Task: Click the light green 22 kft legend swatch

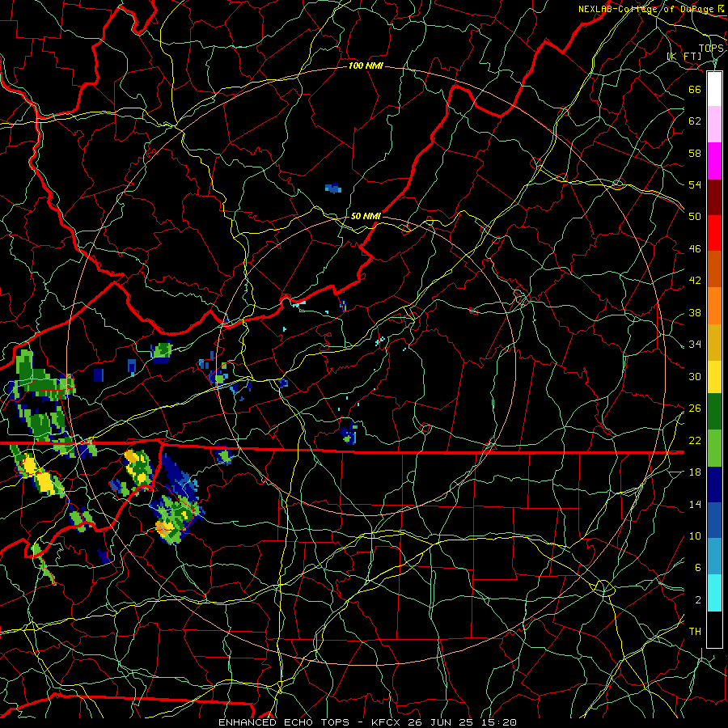Action: [714, 448]
